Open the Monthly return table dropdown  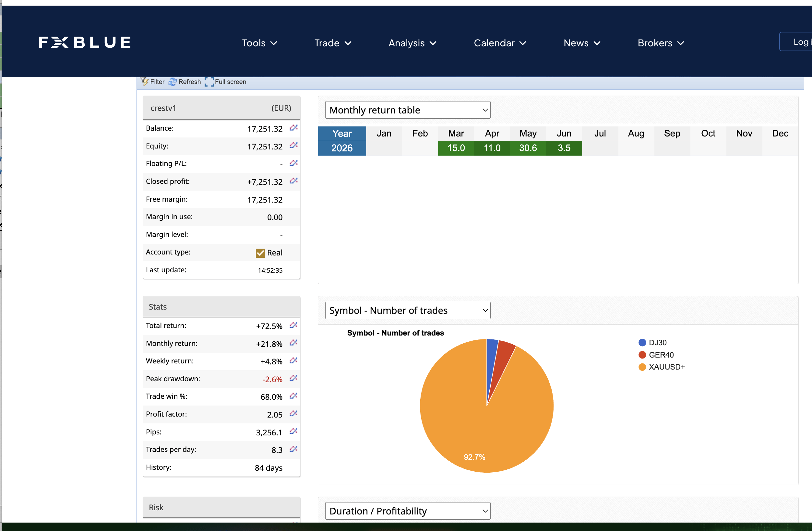(408, 110)
